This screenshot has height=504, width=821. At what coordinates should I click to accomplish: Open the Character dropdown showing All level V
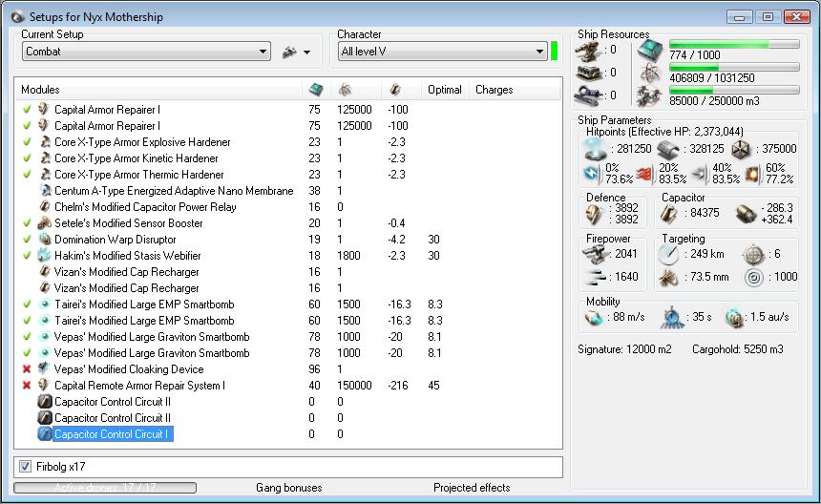441,52
